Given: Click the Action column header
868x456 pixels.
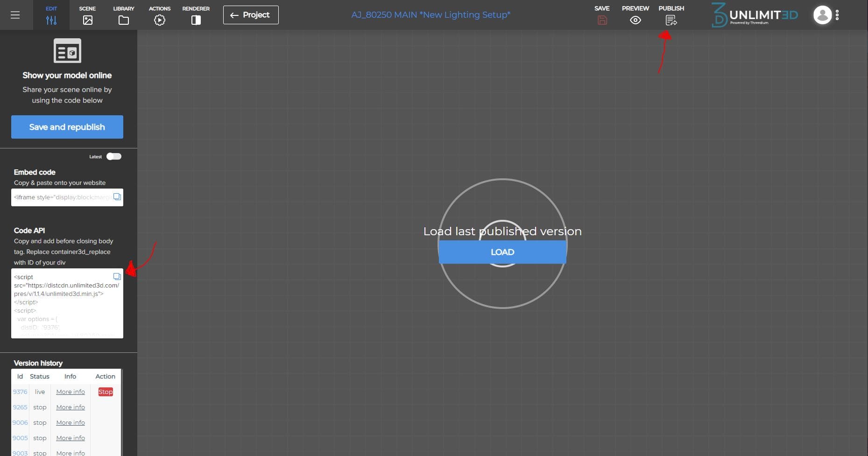Looking at the screenshot, I should click(x=105, y=376).
